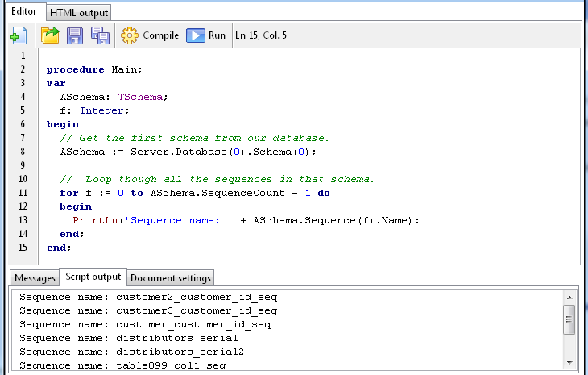Click the 'ASchema: TSchema;' declaration
The width and height of the screenshot is (588, 375).
coord(114,97)
